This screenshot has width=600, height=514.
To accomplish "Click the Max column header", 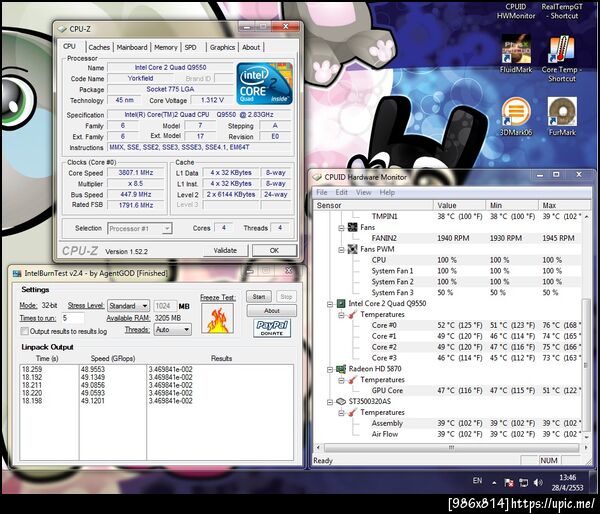I will click(x=564, y=206).
